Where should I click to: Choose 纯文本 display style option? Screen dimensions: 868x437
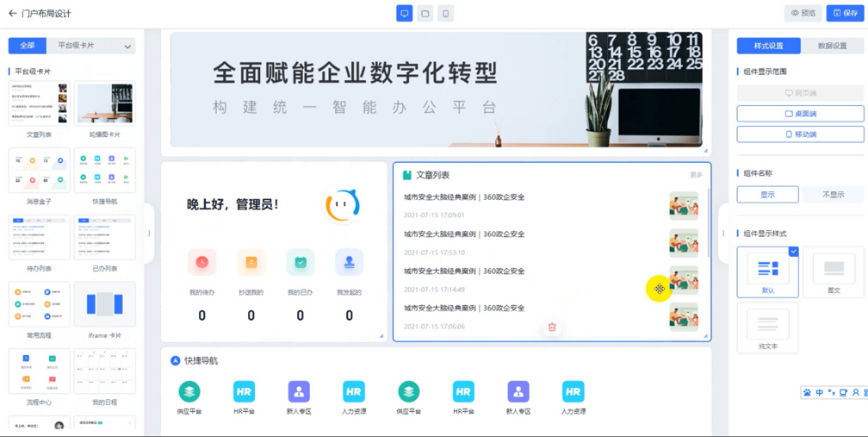coord(768,328)
